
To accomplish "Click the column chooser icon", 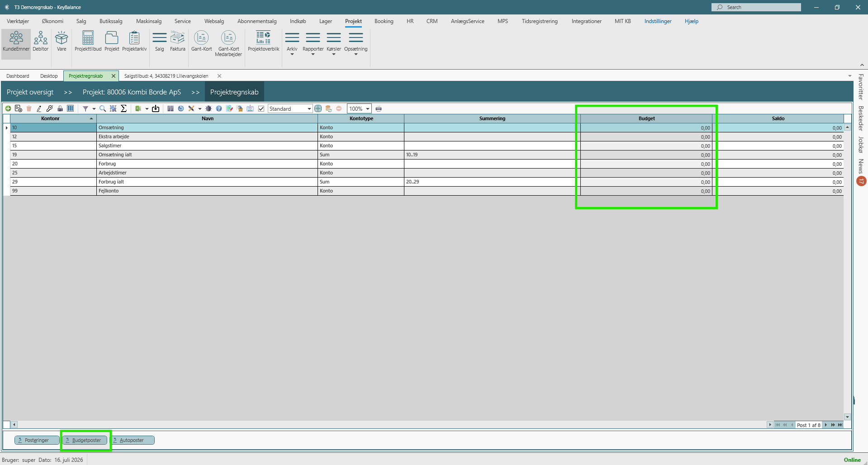I will coord(71,108).
